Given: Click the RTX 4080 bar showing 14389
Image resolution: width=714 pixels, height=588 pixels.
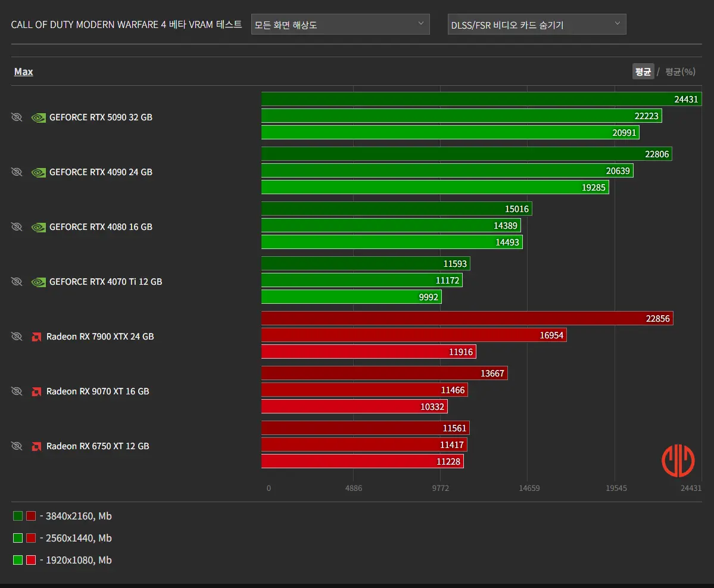Looking at the screenshot, I should [x=391, y=225].
